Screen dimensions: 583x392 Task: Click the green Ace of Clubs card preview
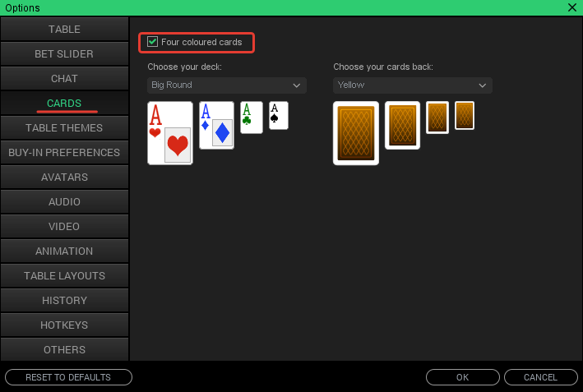[252, 118]
